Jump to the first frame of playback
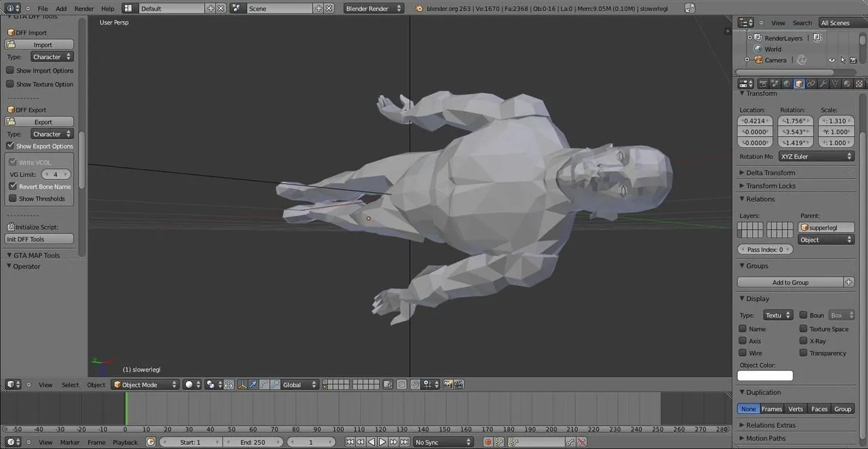 (350, 442)
